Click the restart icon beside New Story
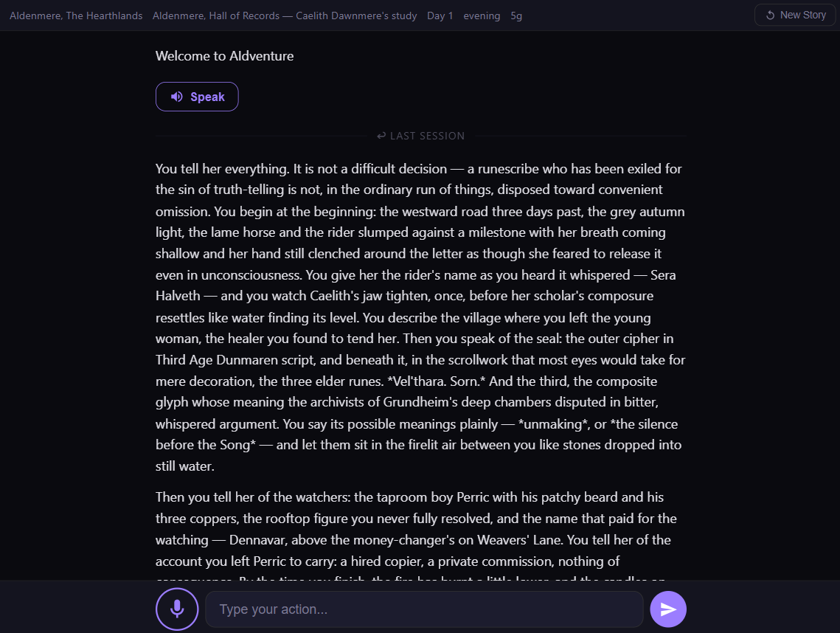Image resolution: width=840 pixels, height=633 pixels. pyautogui.click(x=770, y=15)
